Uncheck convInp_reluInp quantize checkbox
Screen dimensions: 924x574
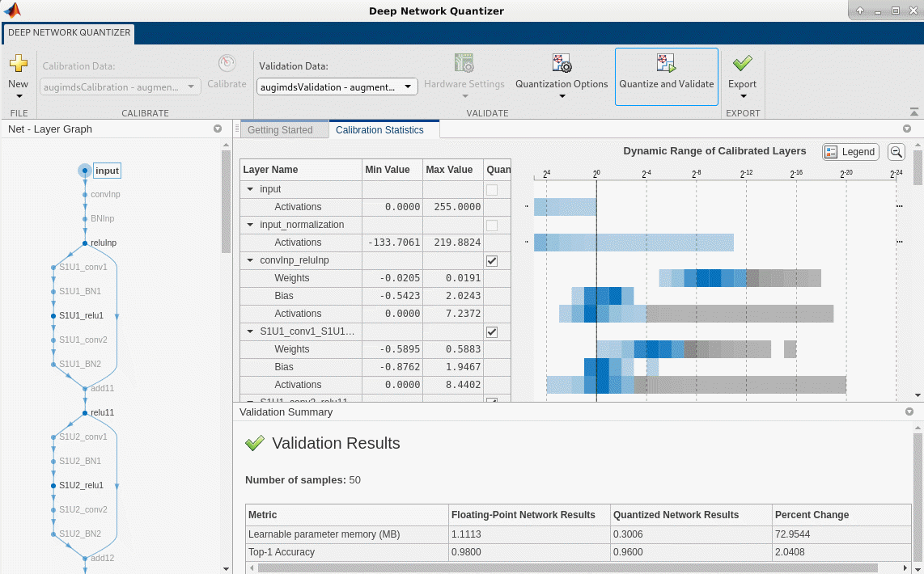[x=491, y=261]
